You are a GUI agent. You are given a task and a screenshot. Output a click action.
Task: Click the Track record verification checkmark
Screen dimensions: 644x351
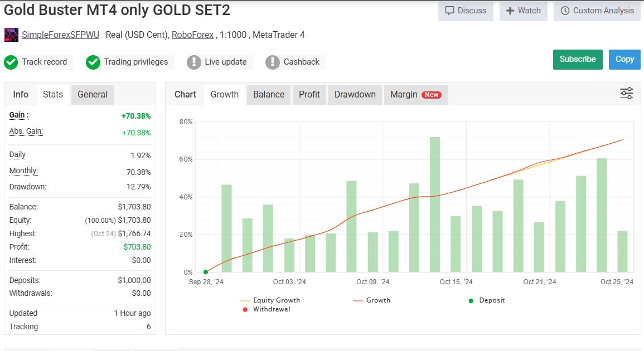point(11,62)
